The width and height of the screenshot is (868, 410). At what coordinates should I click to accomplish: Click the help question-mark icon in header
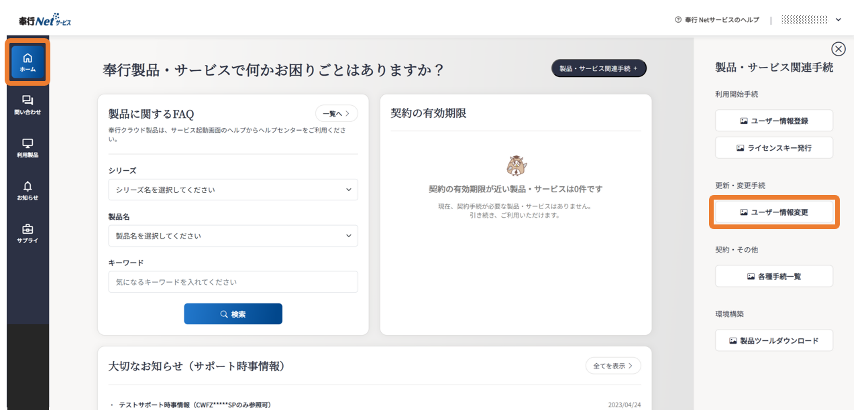click(678, 20)
